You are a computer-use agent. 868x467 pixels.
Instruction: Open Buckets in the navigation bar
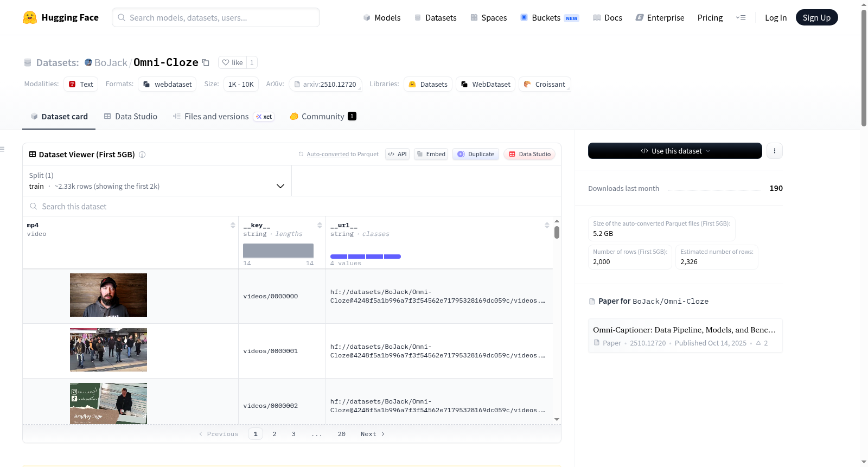point(550,17)
